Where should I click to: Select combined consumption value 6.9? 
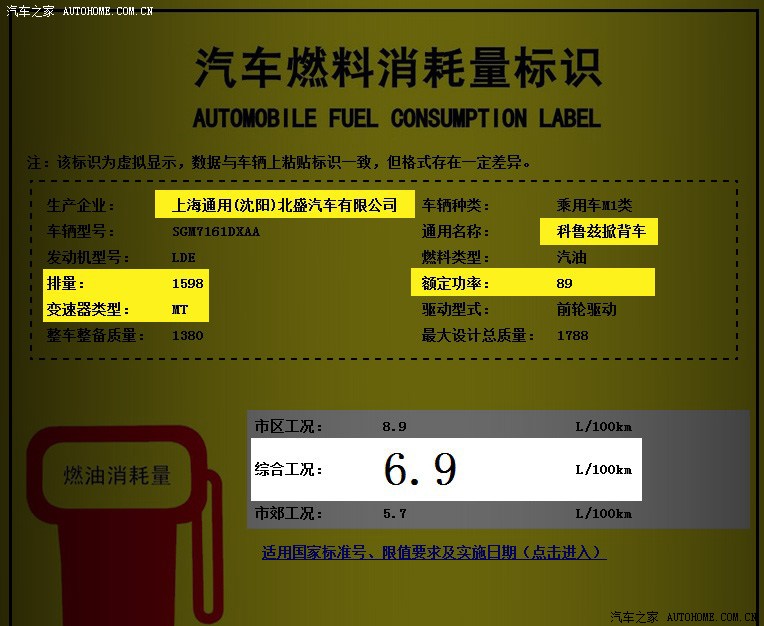(x=420, y=469)
